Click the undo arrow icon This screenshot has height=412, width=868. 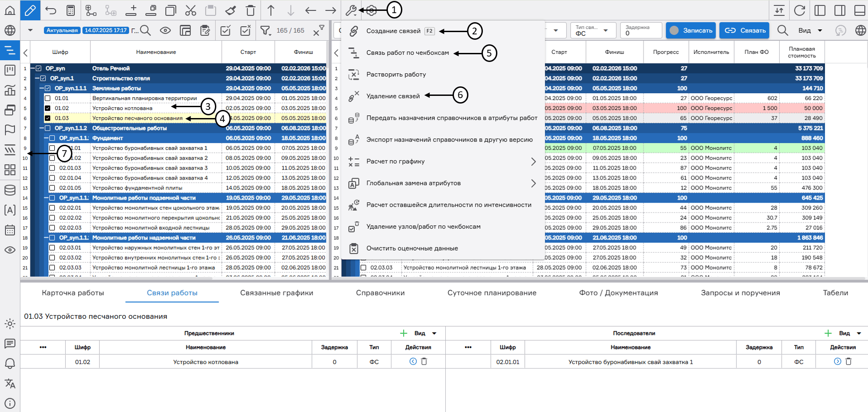(x=51, y=10)
